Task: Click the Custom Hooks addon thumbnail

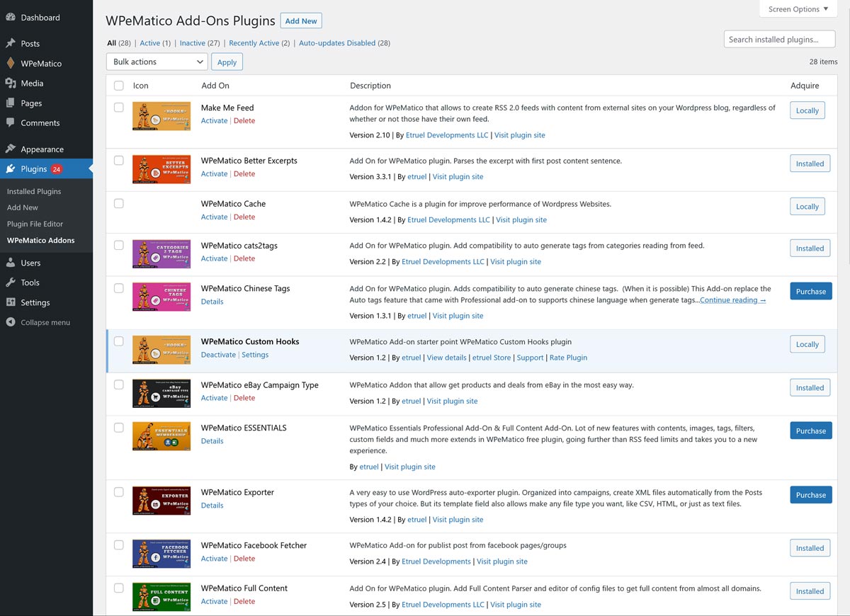Action: coord(161,350)
